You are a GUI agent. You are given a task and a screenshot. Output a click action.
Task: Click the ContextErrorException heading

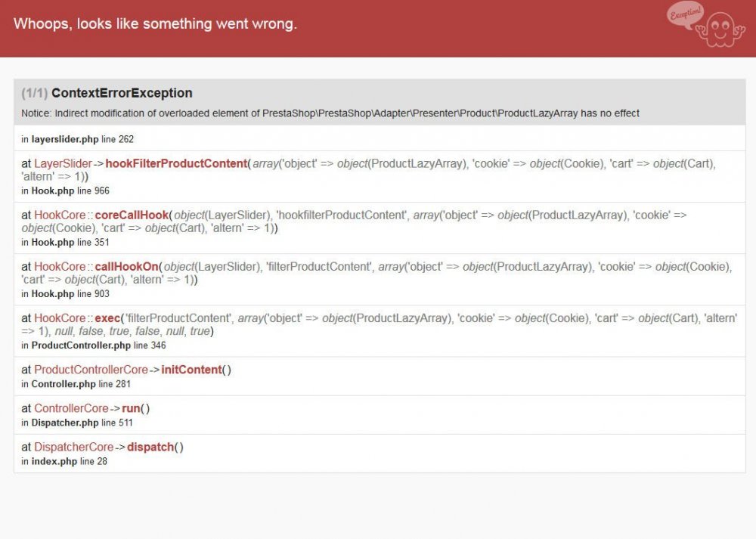122,93
